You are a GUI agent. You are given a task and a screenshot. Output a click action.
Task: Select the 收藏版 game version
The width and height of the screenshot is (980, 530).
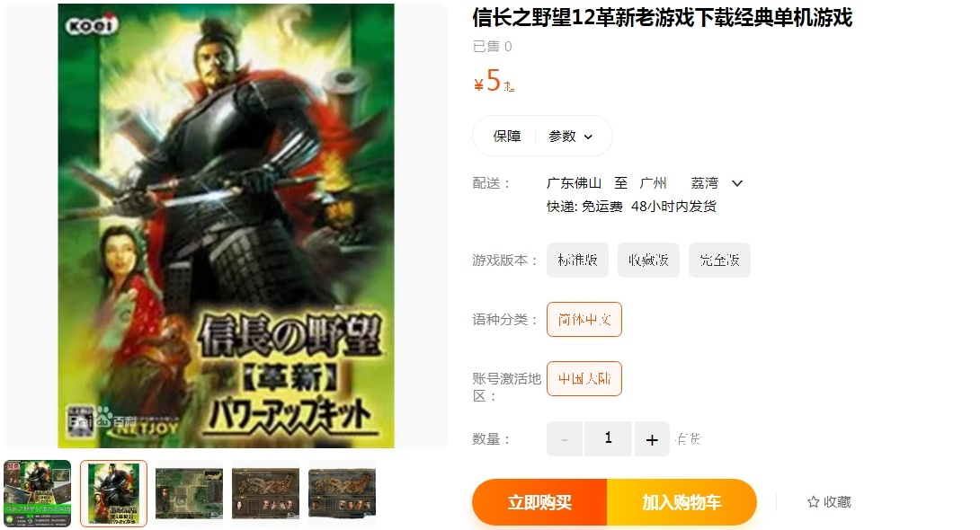click(649, 260)
